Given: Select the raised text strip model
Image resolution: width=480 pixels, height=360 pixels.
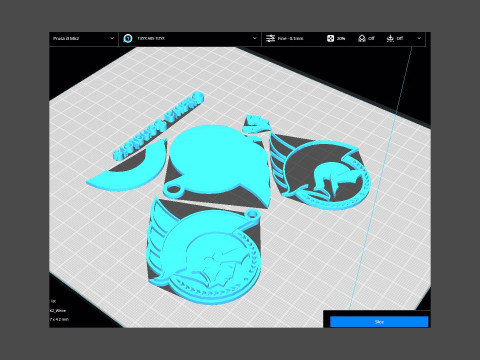Looking at the screenshot, I should point(158,125).
